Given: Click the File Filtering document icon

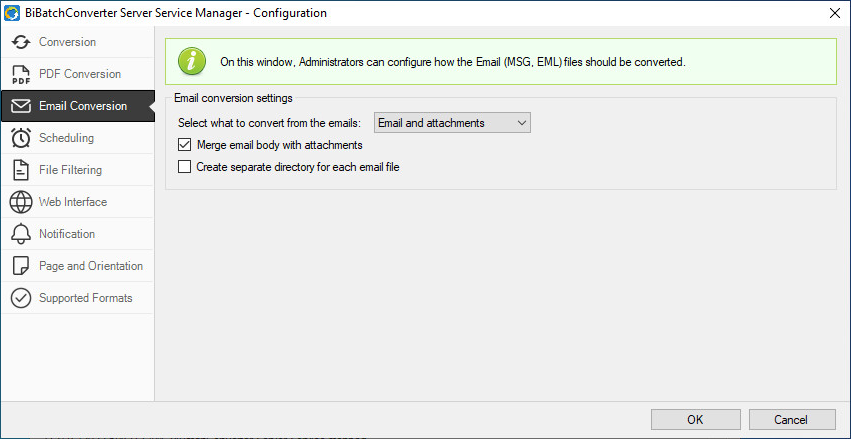Looking at the screenshot, I should coord(21,170).
